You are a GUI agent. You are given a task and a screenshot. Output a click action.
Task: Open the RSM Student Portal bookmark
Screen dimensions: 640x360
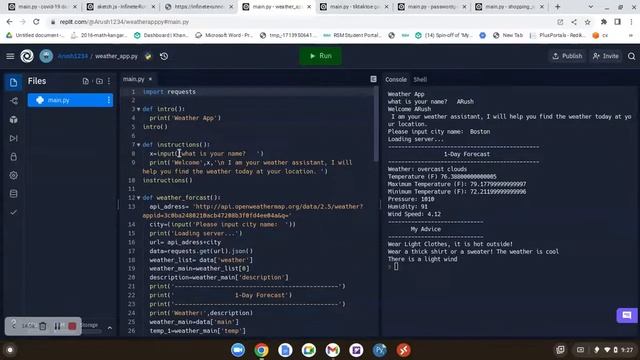click(x=352, y=36)
